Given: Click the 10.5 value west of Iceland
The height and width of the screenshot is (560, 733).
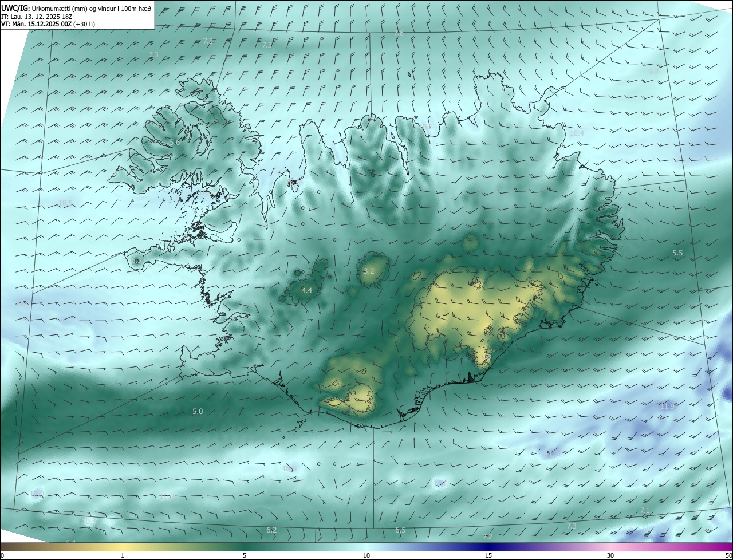Looking at the screenshot, I should pos(66,203).
